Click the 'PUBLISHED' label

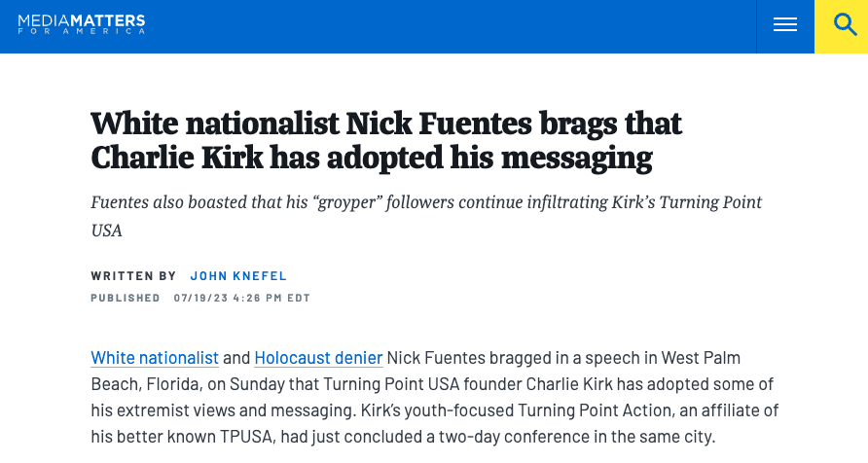tap(126, 298)
